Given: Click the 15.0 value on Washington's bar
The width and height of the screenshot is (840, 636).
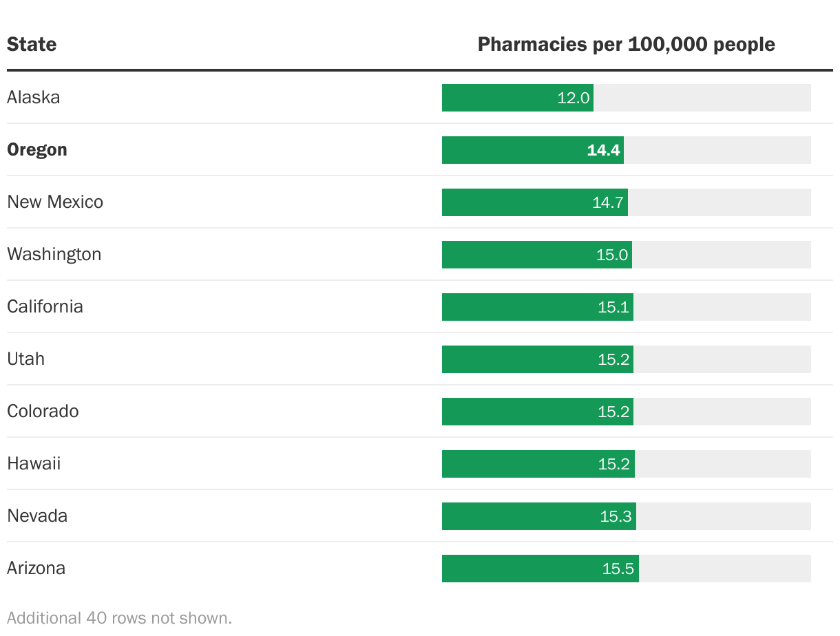Looking at the screenshot, I should click(612, 255).
